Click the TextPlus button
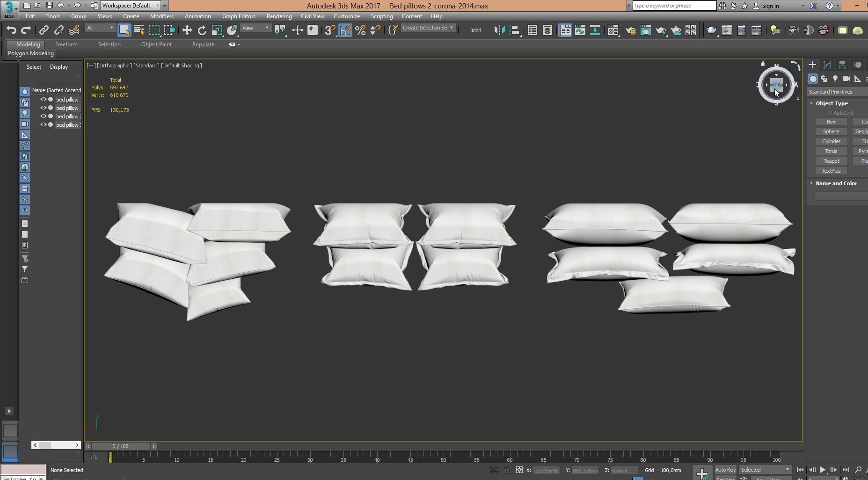868x480 pixels. 831,171
